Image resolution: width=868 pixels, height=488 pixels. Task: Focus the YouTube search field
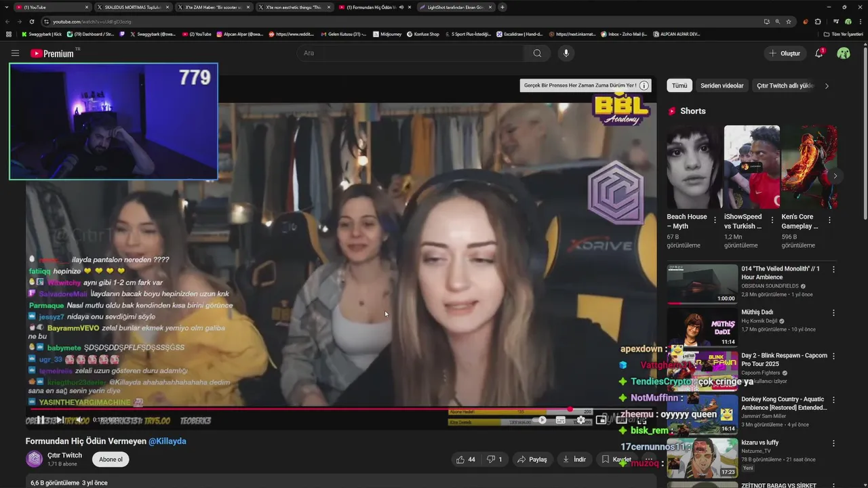coord(410,53)
